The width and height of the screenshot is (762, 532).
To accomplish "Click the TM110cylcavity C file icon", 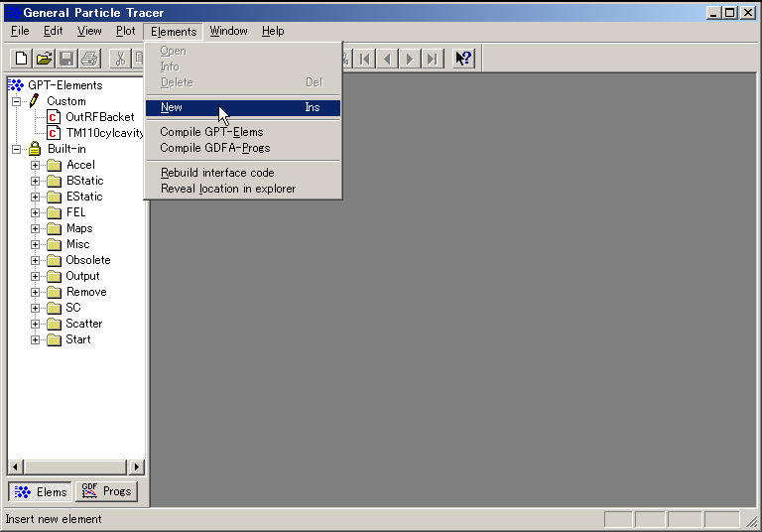I will pyautogui.click(x=53, y=133).
